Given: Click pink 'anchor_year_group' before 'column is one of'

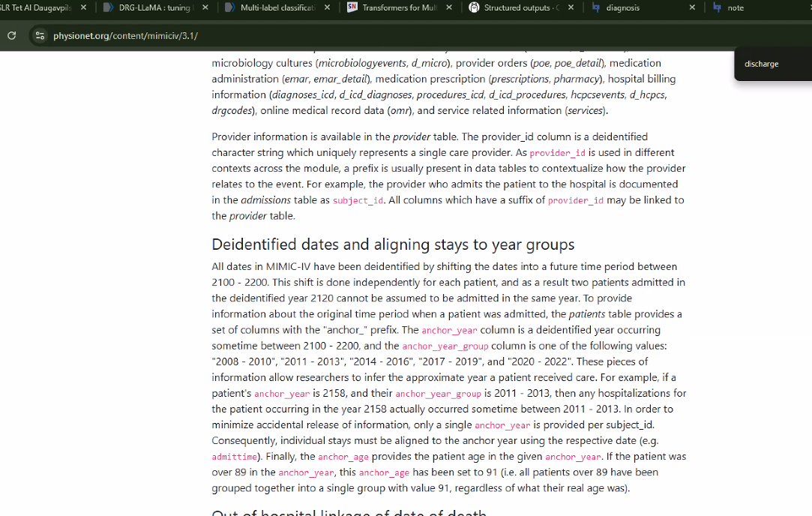Looking at the screenshot, I should click(445, 346).
